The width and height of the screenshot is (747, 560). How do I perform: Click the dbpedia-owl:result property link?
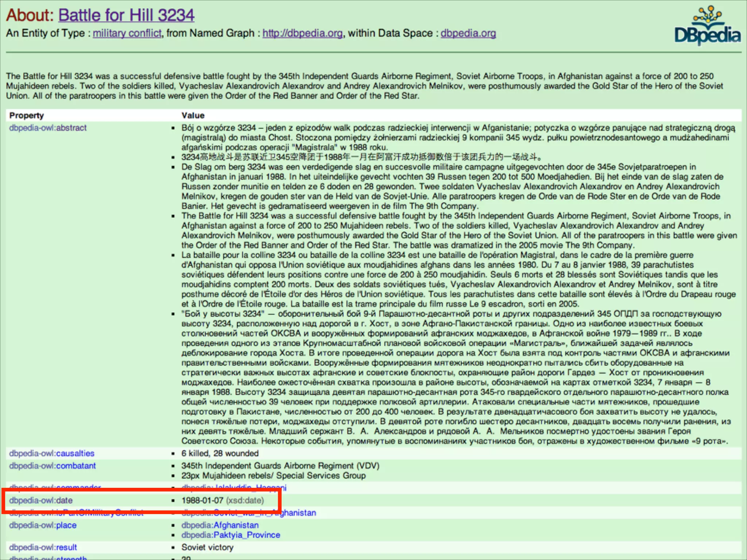(x=43, y=547)
